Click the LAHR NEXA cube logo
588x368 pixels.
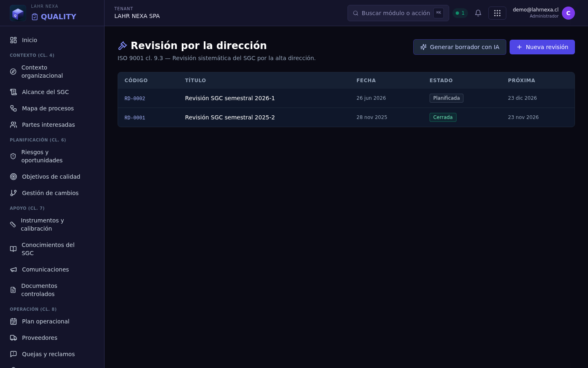(x=18, y=13)
